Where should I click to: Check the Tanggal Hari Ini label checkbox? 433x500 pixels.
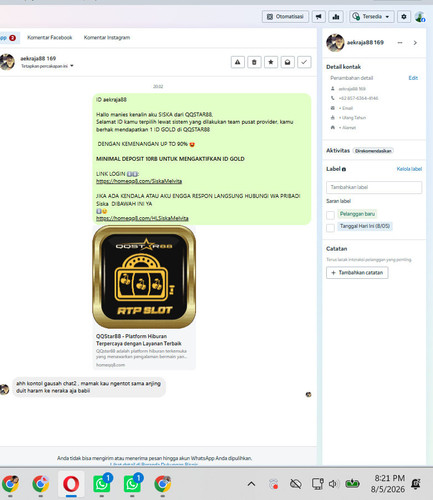(330, 228)
